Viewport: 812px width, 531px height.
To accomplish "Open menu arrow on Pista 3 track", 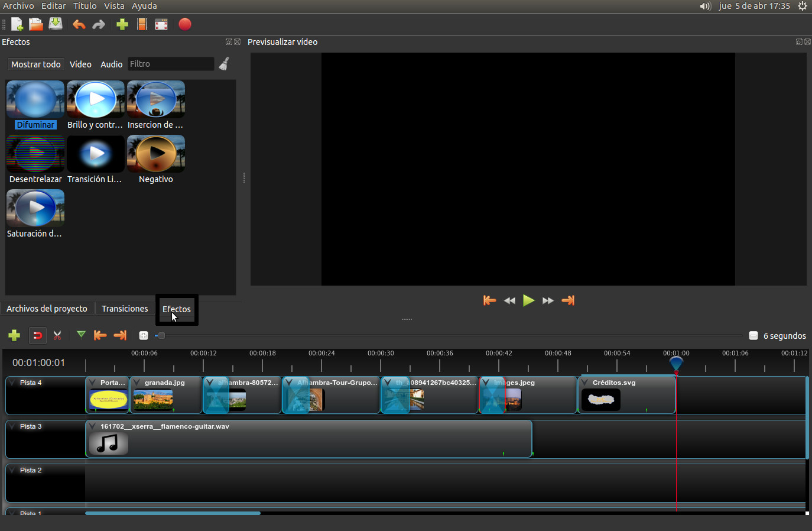I will [12, 426].
